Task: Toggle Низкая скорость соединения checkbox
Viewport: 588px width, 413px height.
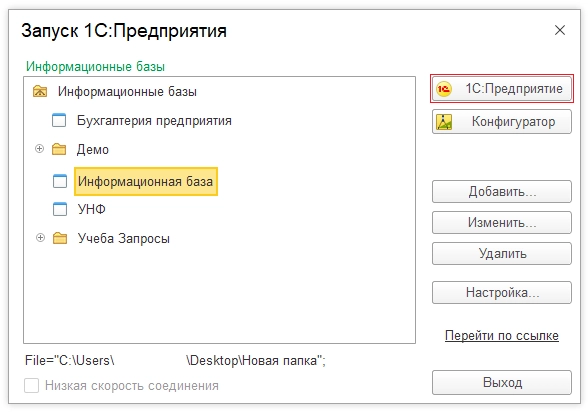Action: [32, 385]
